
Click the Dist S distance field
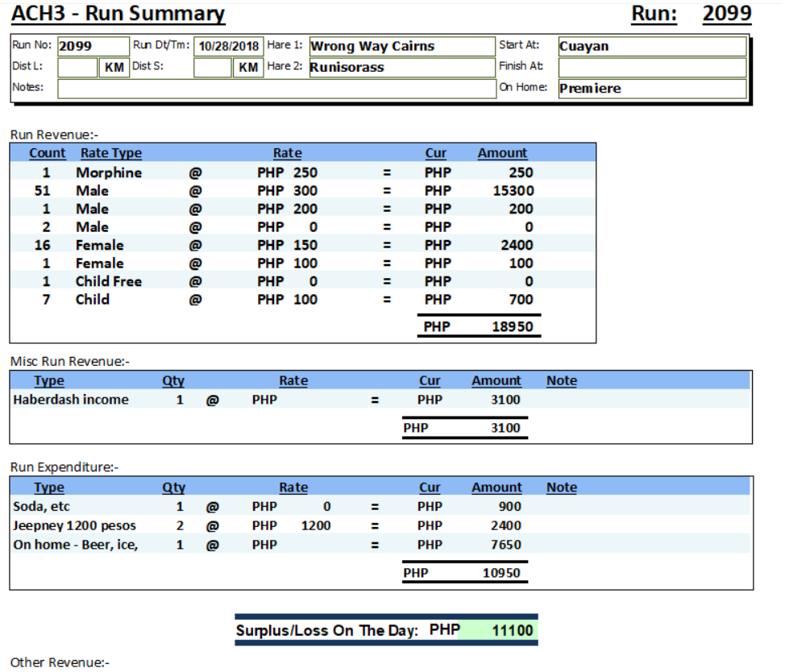click(213, 68)
